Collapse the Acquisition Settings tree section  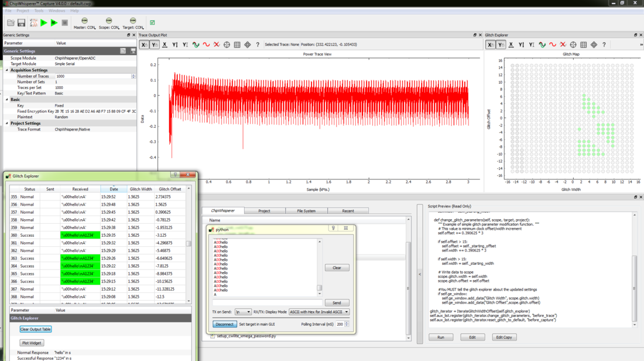[x=7, y=70]
